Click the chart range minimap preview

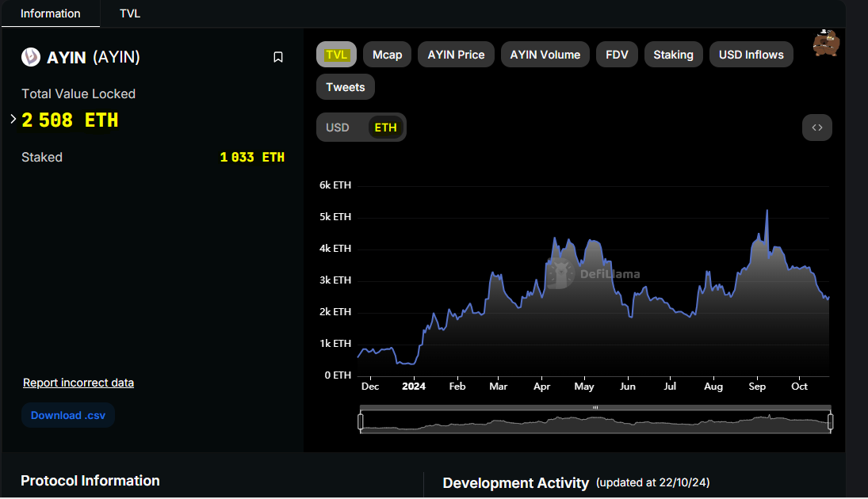click(595, 422)
